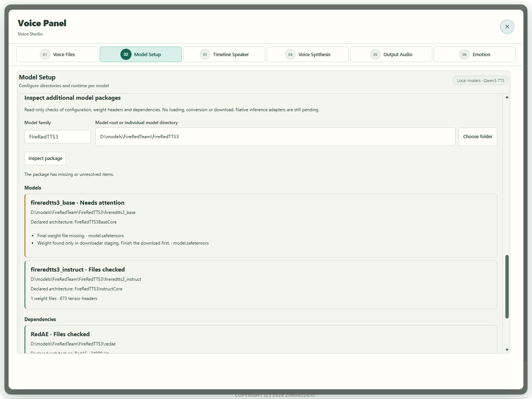Screen dimensions: 532x399
Task: Close the Voice Panel dialog
Action: tap(507, 27)
